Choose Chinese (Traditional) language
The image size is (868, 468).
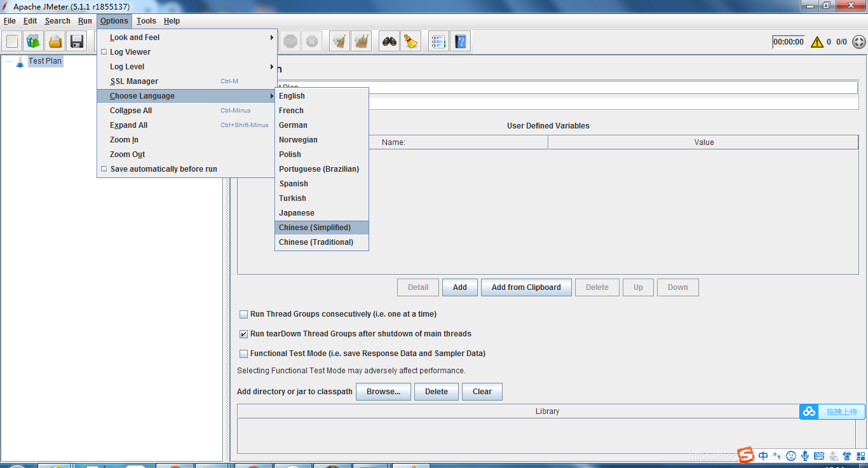tap(322, 242)
